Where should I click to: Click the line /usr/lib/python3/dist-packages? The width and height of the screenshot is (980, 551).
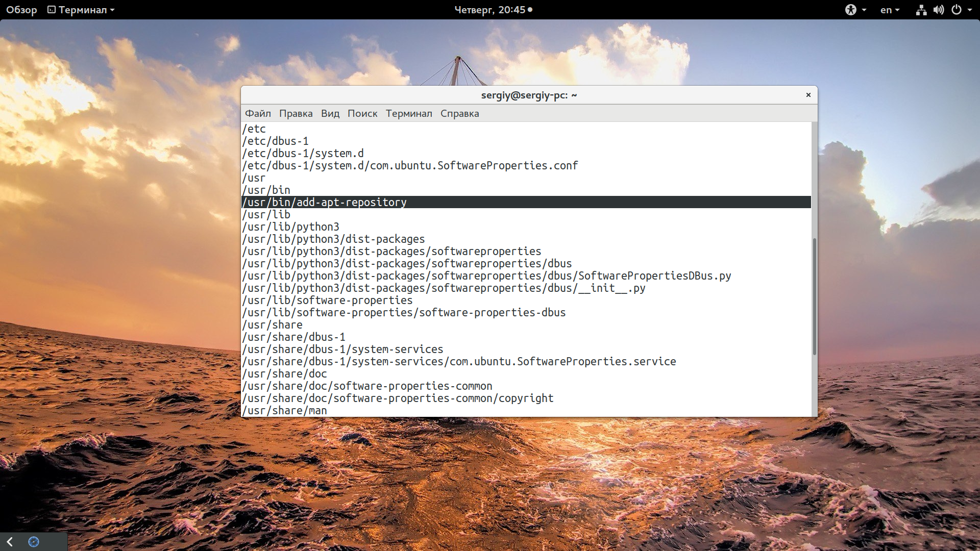pos(333,239)
